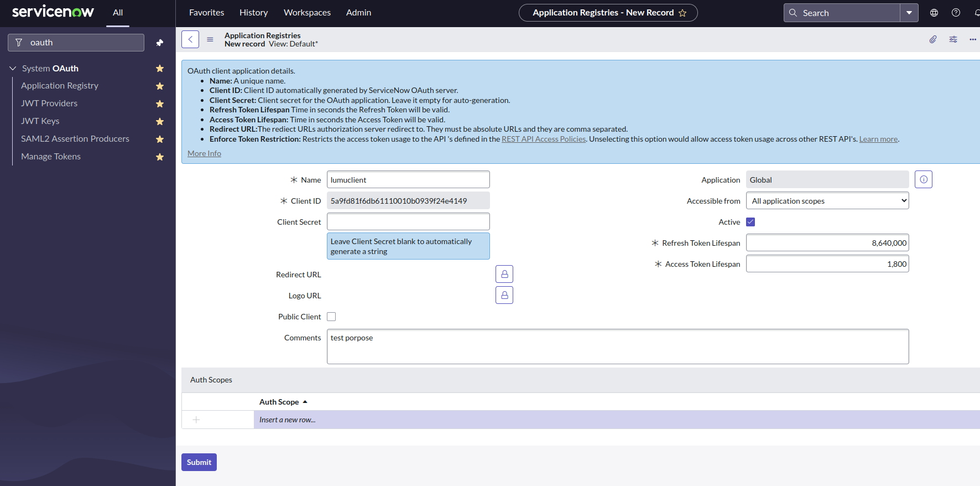Click the Client Secret input field
The width and height of the screenshot is (980, 486).
pos(408,221)
